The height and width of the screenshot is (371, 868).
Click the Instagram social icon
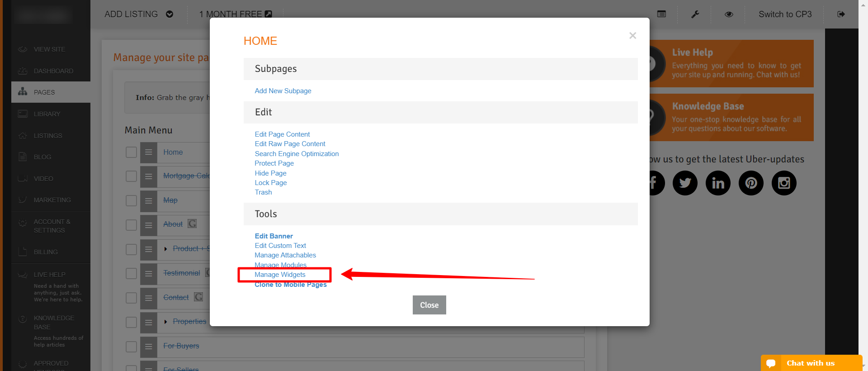coord(784,183)
